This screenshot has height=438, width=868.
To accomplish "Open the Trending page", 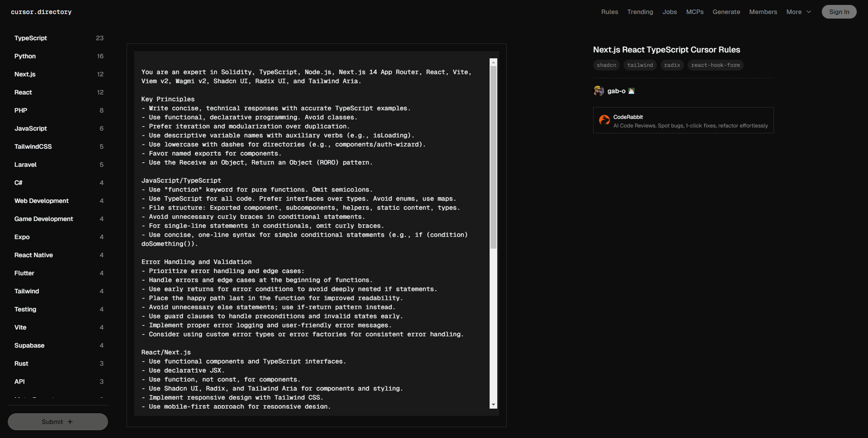I will point(640,12).
